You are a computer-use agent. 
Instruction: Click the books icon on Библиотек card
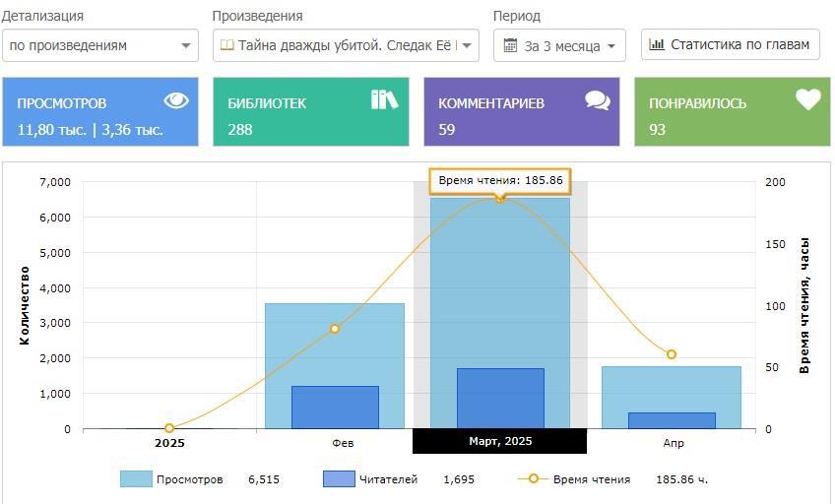384,99
